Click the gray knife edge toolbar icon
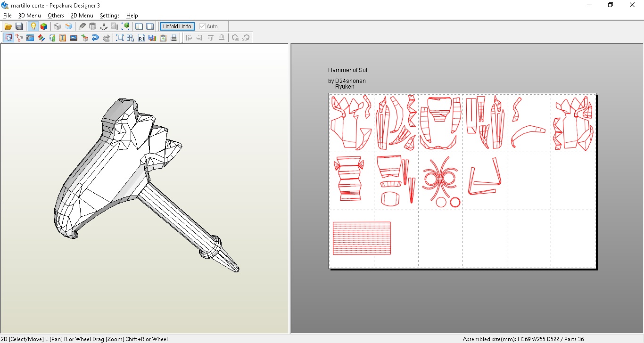The width and height of the screenshot is (644, 343). pyautogui.click(x=82, y=26)
